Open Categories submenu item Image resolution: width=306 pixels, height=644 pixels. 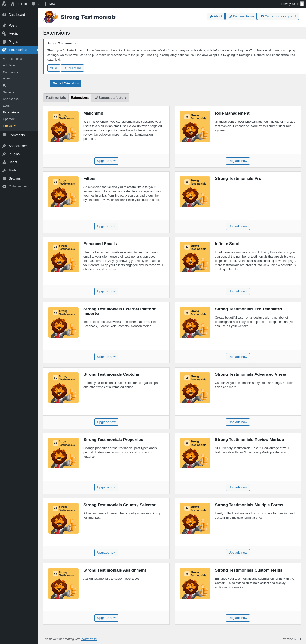(x=10, y=72)
